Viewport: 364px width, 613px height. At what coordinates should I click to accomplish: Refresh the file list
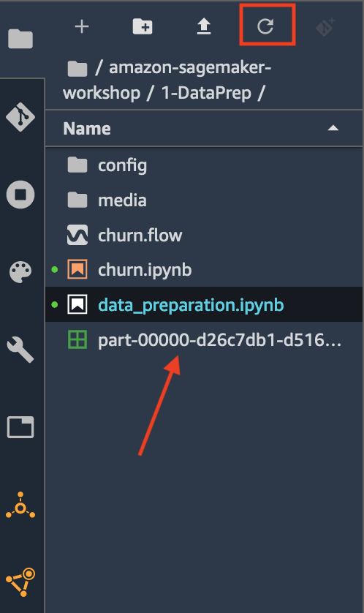coord(265,26)
